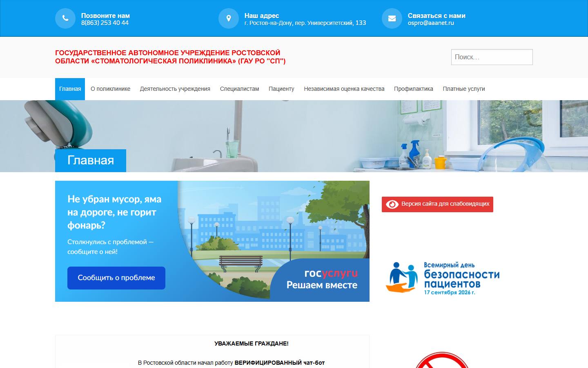Screen dimensions: 588x368
Task: Expand Деятельность учреждения menu
Action: point(175,89)
